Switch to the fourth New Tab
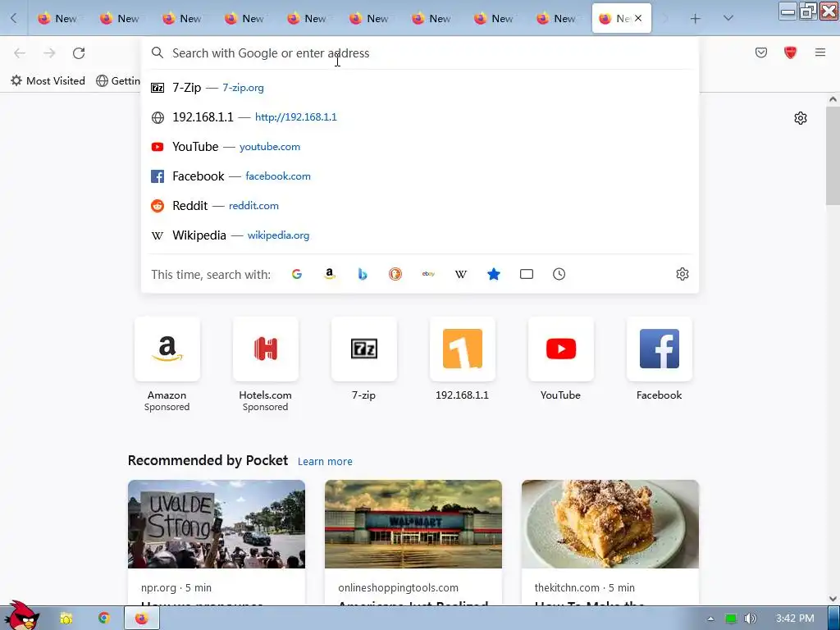The image size is (840, 630). pos(244,19)
